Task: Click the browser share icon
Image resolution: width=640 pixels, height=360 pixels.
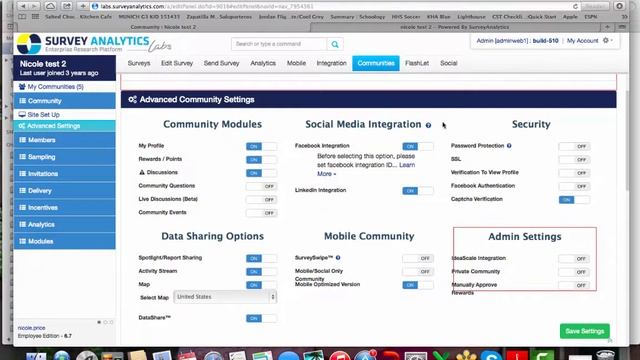Action: [x=67, y=6]
